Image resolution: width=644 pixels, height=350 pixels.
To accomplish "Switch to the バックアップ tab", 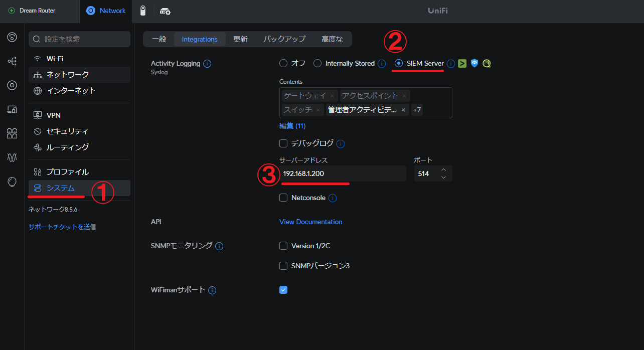I will pos(284,39).
